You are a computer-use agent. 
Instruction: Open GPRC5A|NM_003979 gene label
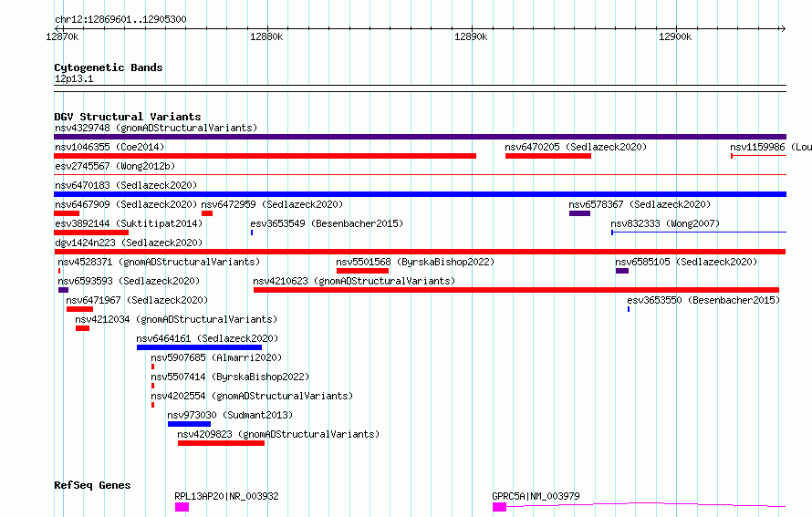coord(536,496)
